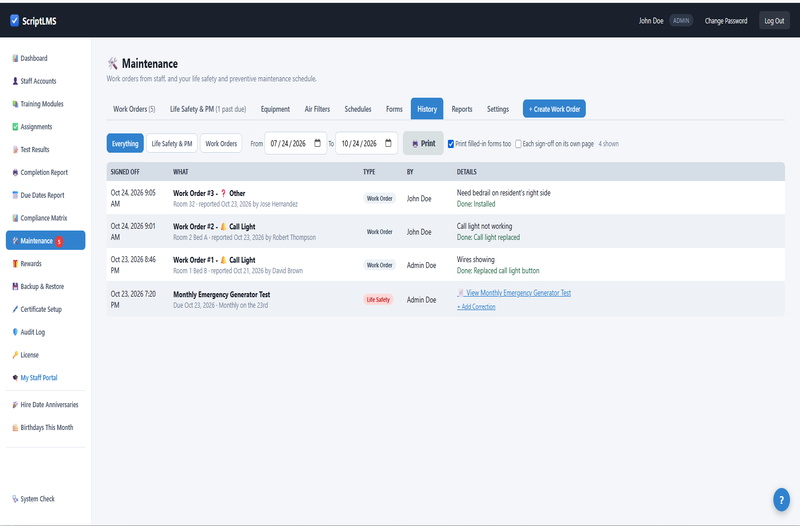800x526 pixels.
Task: Switch to the Schedules tab
Action: pos(358,109)
